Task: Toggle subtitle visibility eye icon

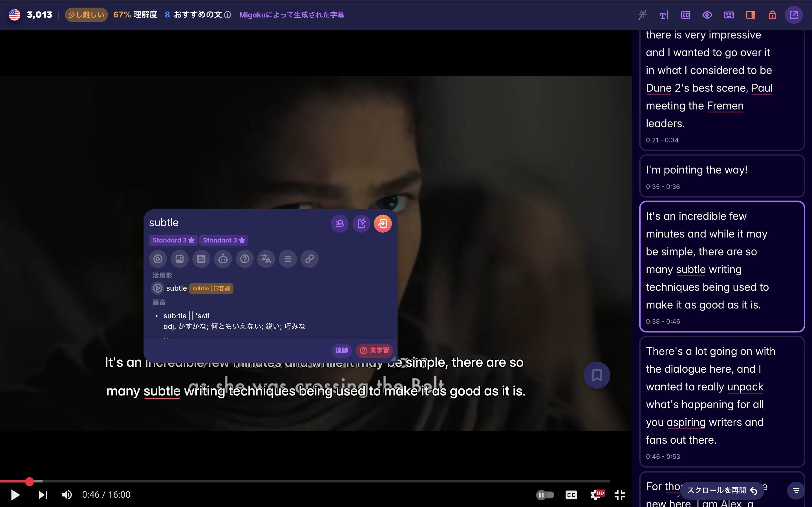Action: pos(707,15)
